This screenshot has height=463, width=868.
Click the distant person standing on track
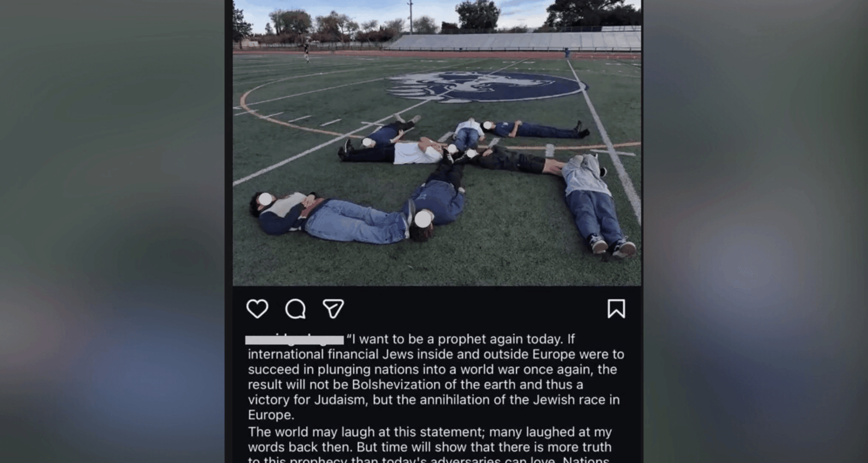click(307, 52)
